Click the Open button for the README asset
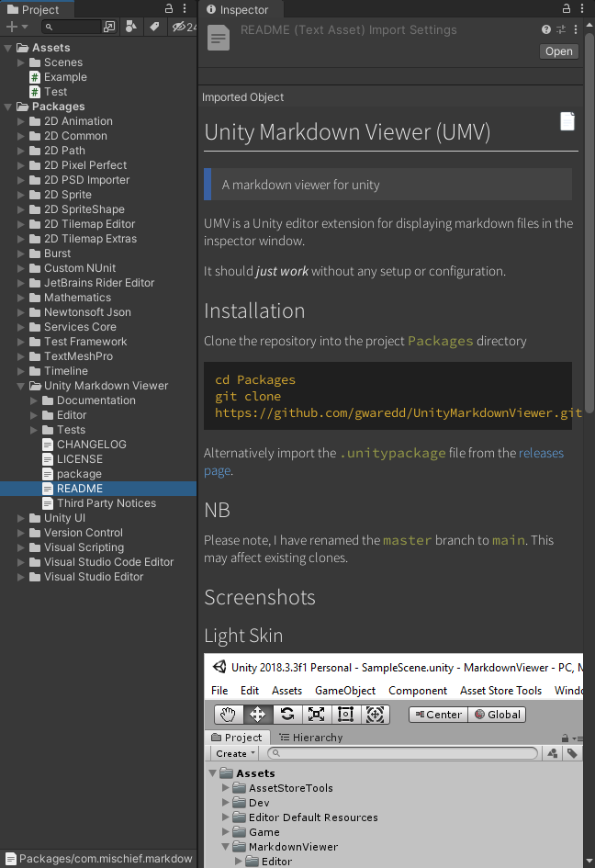595x868 pixels. click(558, 51)
